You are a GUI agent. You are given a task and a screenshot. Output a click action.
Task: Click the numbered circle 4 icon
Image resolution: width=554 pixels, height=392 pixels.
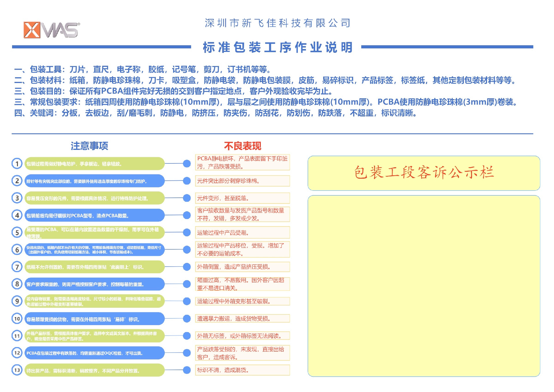point(17,215)
